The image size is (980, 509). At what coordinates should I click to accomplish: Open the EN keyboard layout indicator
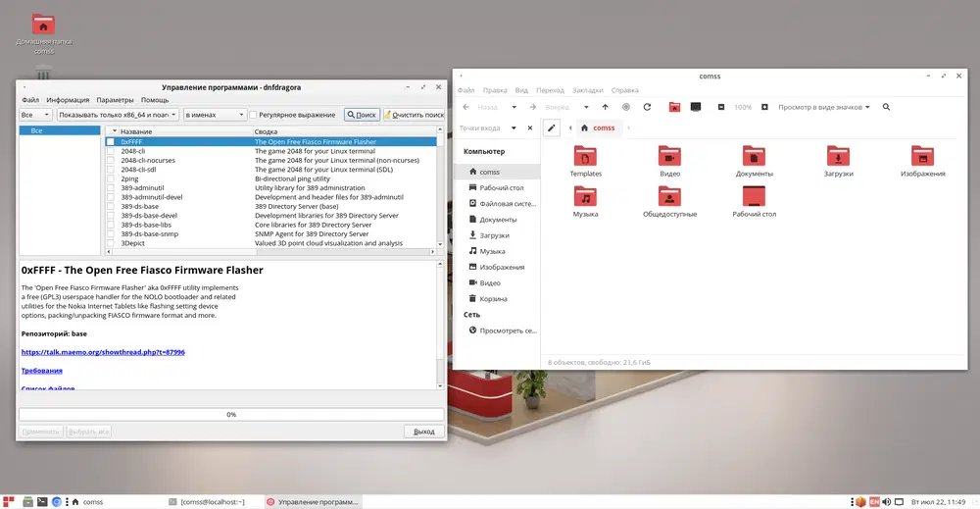tap(874, 501)
